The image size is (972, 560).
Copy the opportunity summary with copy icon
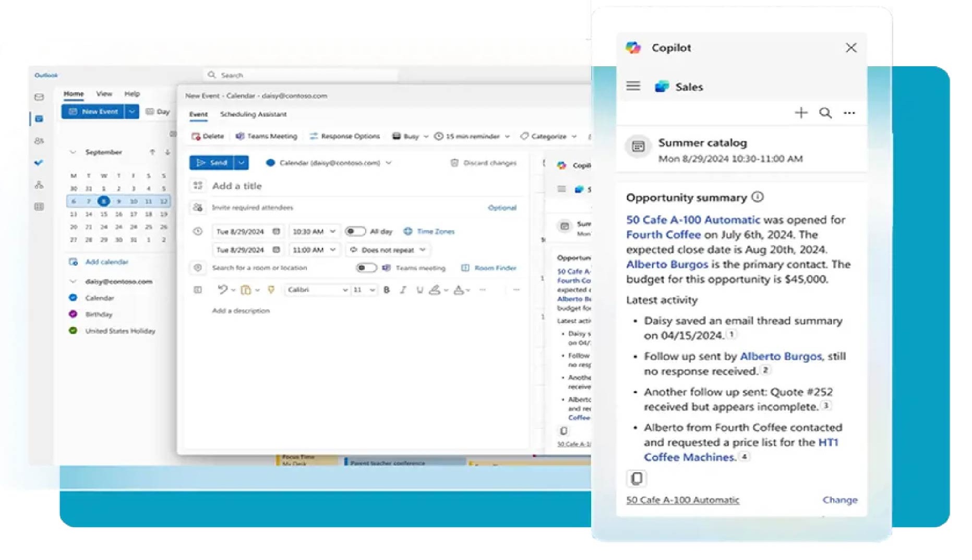pyautogui.click(x=636, y=478)
